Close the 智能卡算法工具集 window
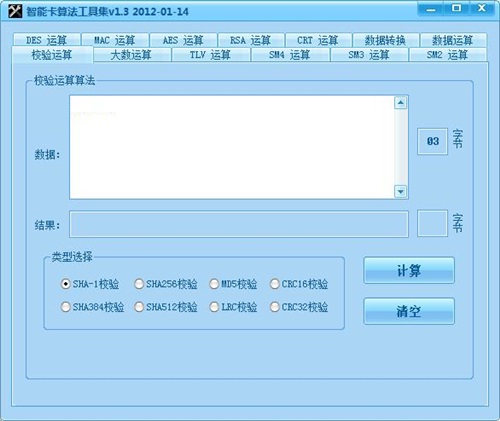 [x=482, y=8]
